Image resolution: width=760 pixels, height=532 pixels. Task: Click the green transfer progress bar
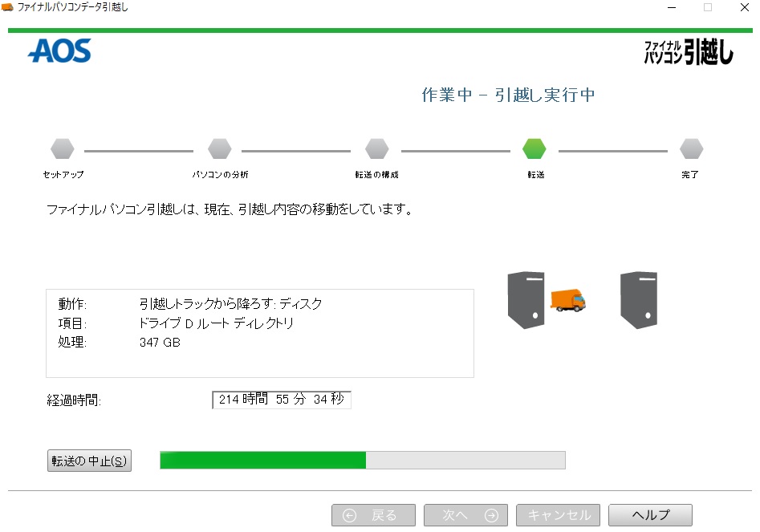pyautogui.click(x=363, y=461)
